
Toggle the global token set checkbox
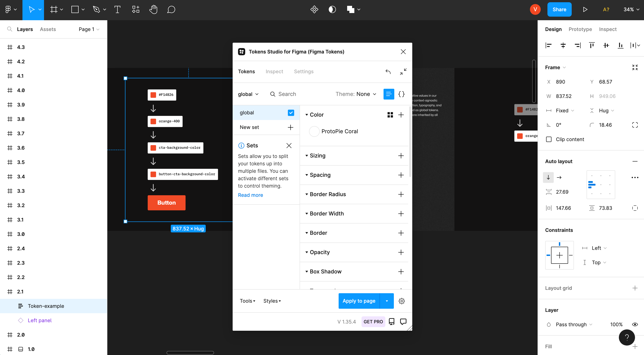coord(291,112)
